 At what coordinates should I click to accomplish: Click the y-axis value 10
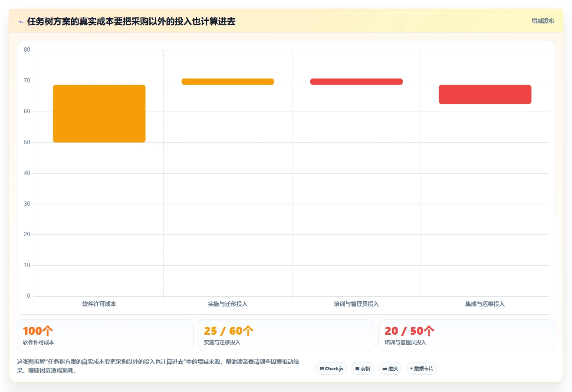point(27,265)
